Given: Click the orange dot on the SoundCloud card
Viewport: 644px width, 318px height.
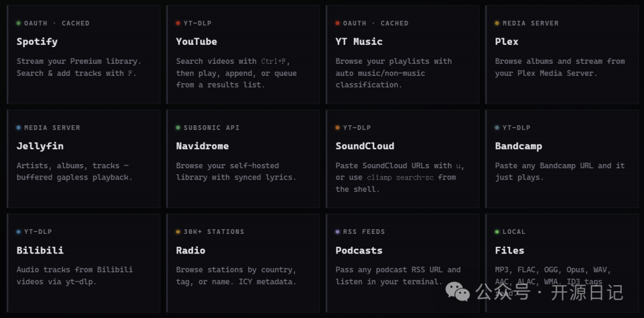Looking at the screenshot, I should click(338, 128).
